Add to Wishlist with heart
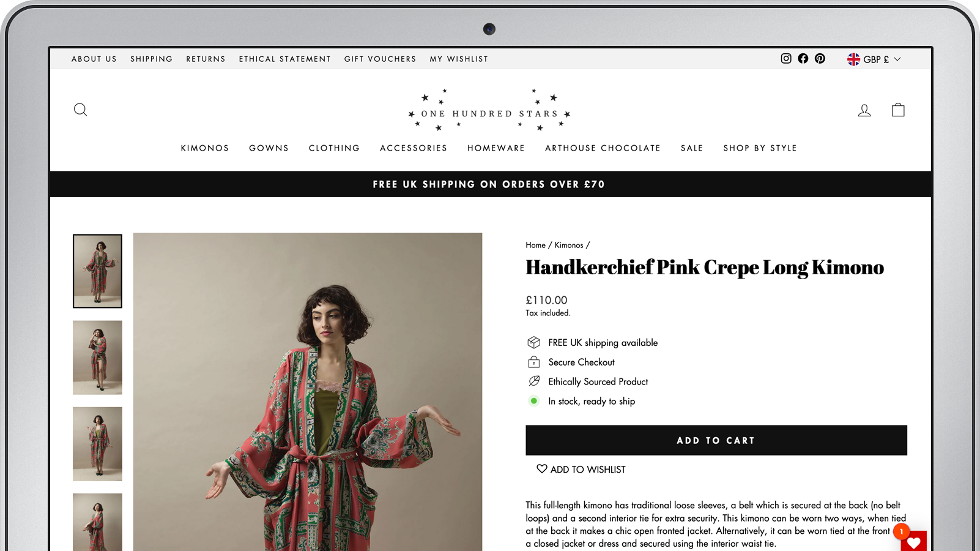This screenshot has height=551, width=980. pyautogui.click(x=581, y=470)
